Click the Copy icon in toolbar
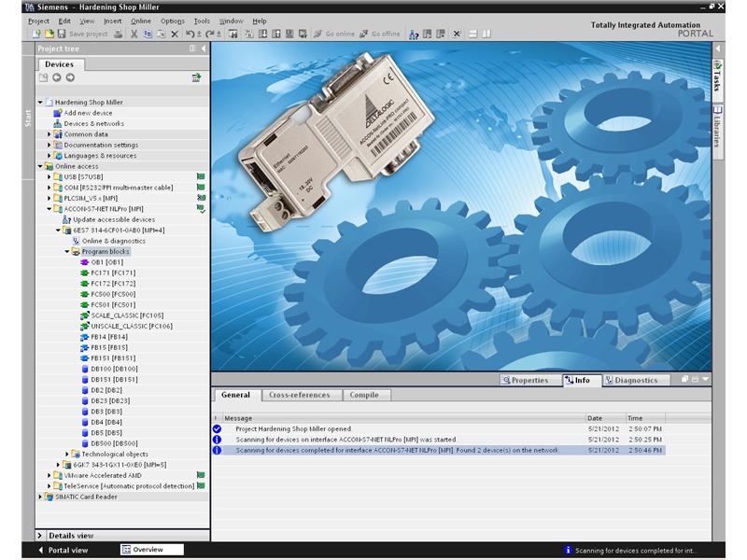 pyautogui.click(x=148, y=34)
